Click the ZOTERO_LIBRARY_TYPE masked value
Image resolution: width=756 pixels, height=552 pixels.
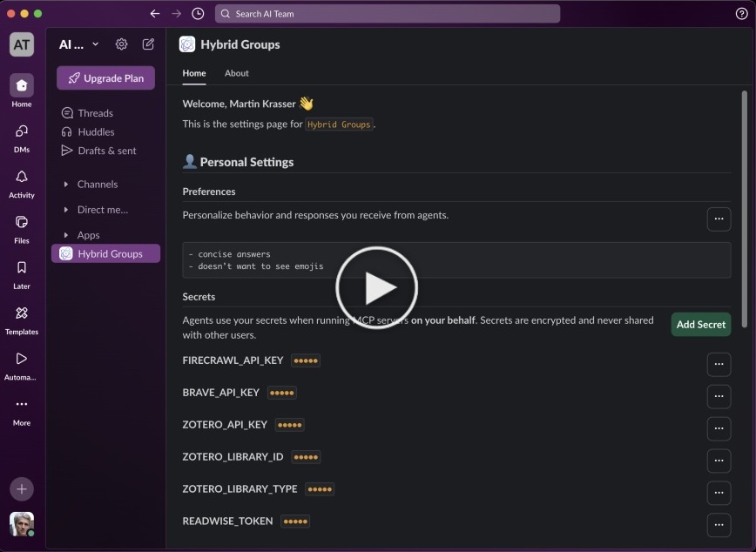pos(320,489)
